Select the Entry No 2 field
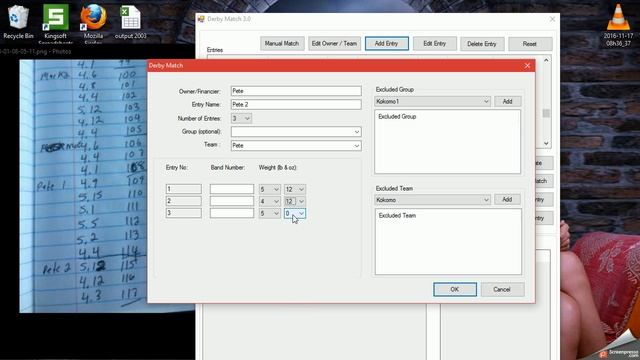This screenshot has width=640, height=360. (184, 201)
